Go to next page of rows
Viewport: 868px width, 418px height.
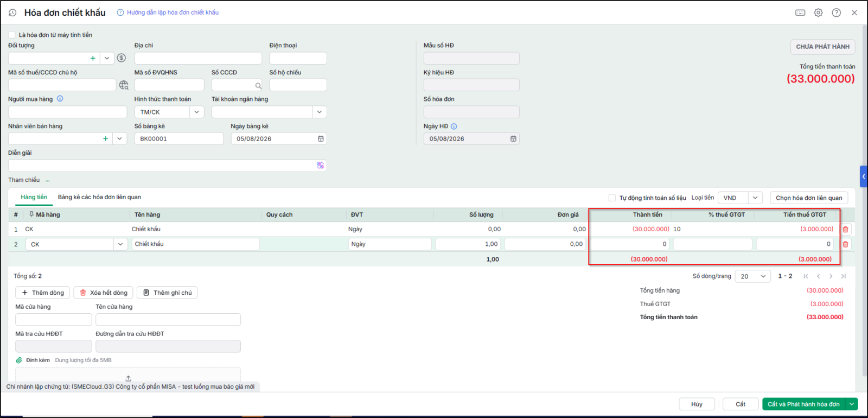[831, 276]
